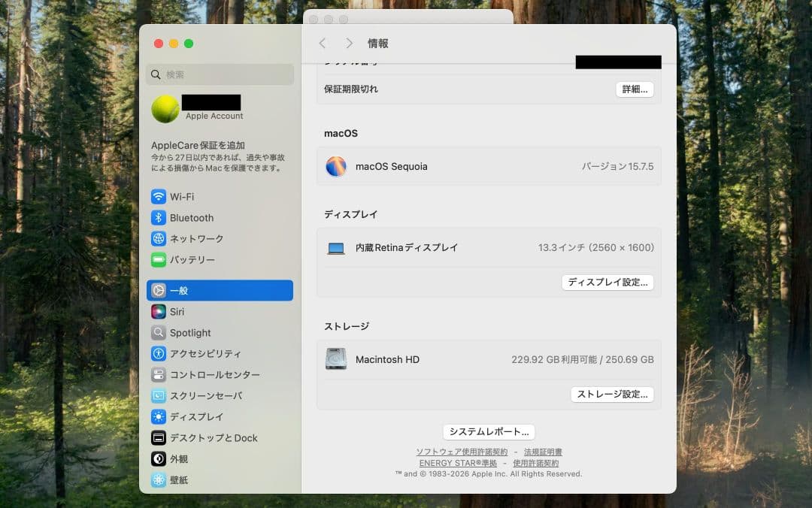812x508 pixels.
Task: Open ディスプレイ設定... button
Action: (608, 283)
